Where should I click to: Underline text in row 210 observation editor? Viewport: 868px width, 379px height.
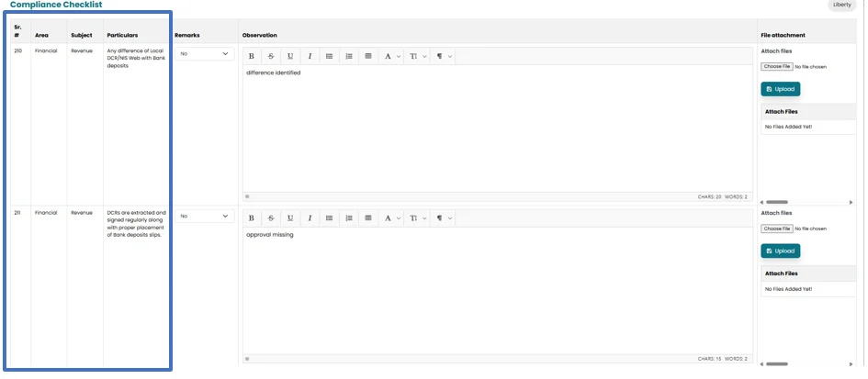[x=290, y=56]
